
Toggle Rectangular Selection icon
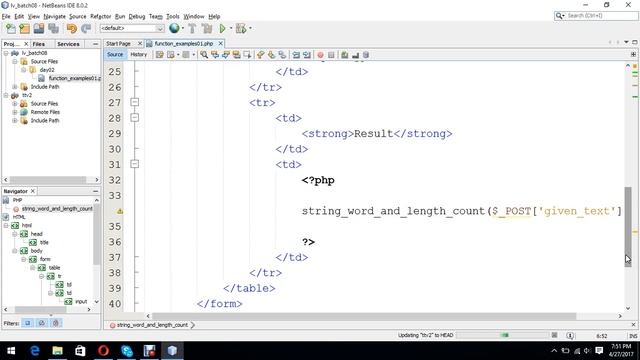(x=247, y=55)
